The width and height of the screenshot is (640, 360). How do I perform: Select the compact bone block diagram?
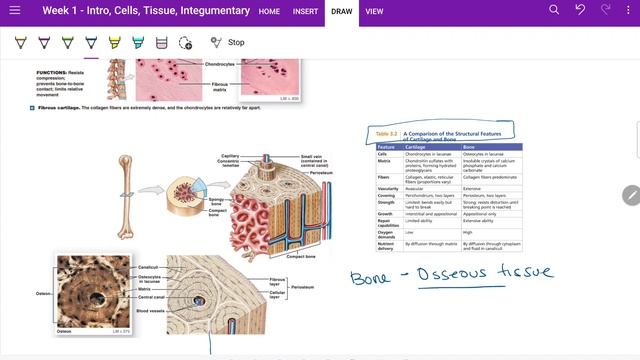coord(282,207)
